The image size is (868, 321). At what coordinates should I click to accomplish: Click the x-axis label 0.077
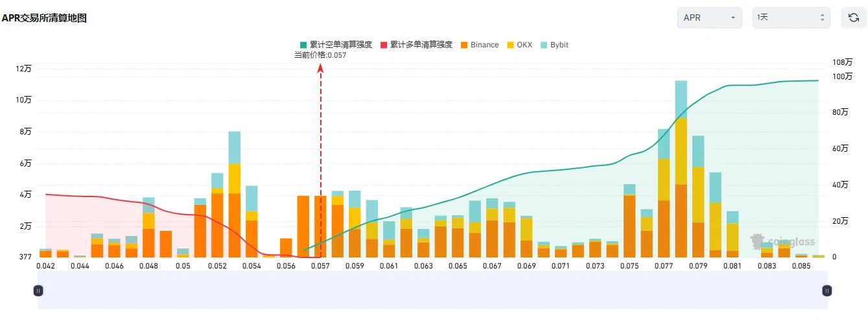pyautogui.click(x=664, y=266)
